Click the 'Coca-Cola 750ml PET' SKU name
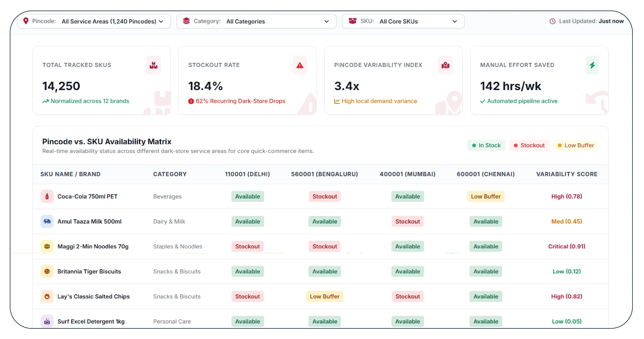The width and height of the screenshot is (644, 339). tap(88, 197)
